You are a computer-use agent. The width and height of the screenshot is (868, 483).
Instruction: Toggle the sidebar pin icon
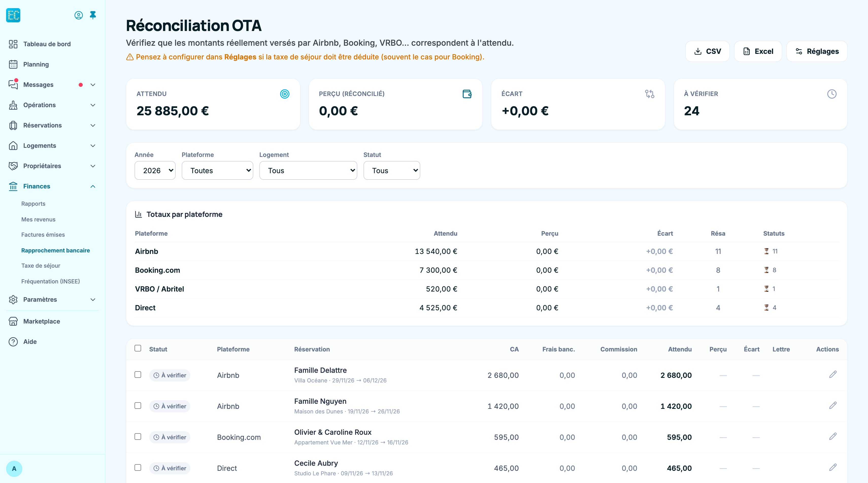(x=93, y=15)
